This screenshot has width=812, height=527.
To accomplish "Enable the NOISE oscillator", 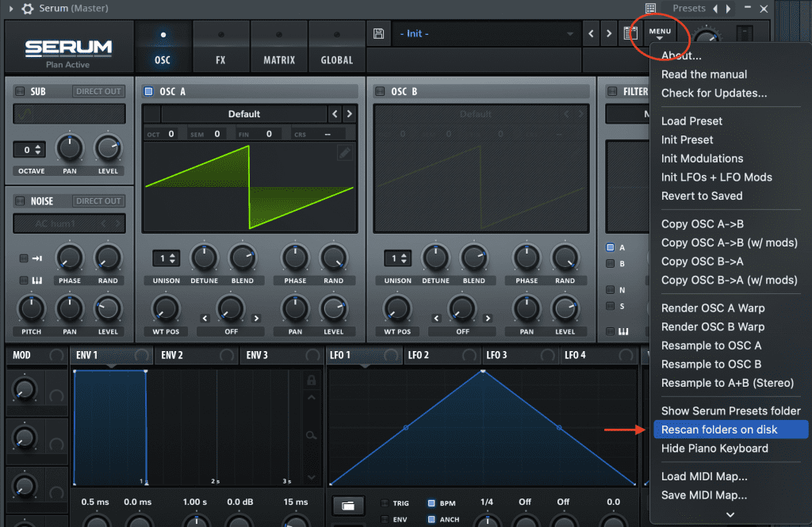I will (20, 200).
